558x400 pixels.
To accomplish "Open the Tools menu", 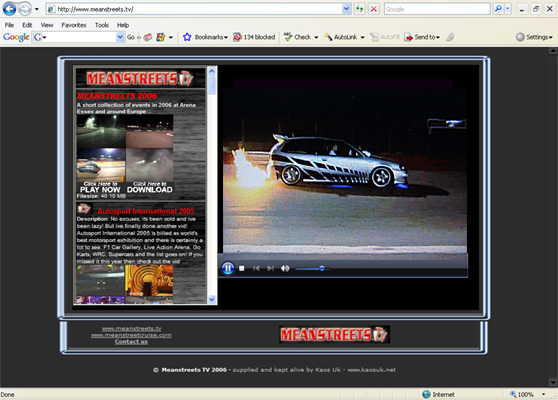I will tap(101, 25).
